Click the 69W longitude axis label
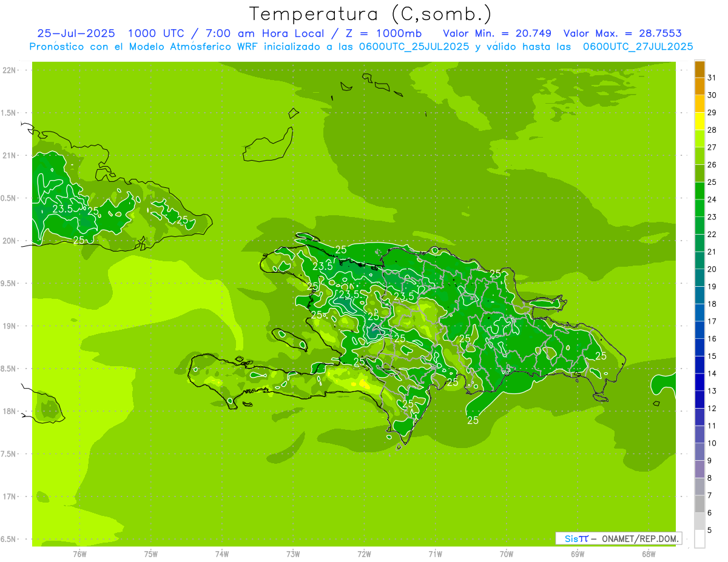The width and height of the screenshot is (728, 562). pos(578,554)
